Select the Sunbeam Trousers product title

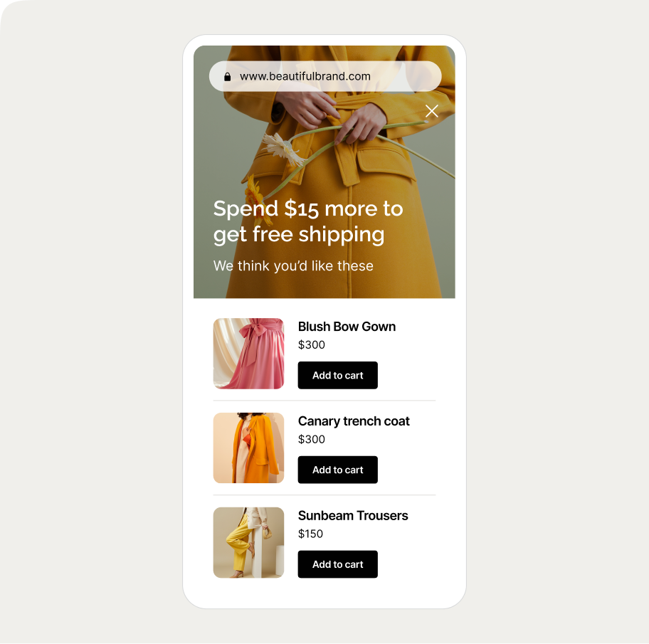[x=353, y=516]
